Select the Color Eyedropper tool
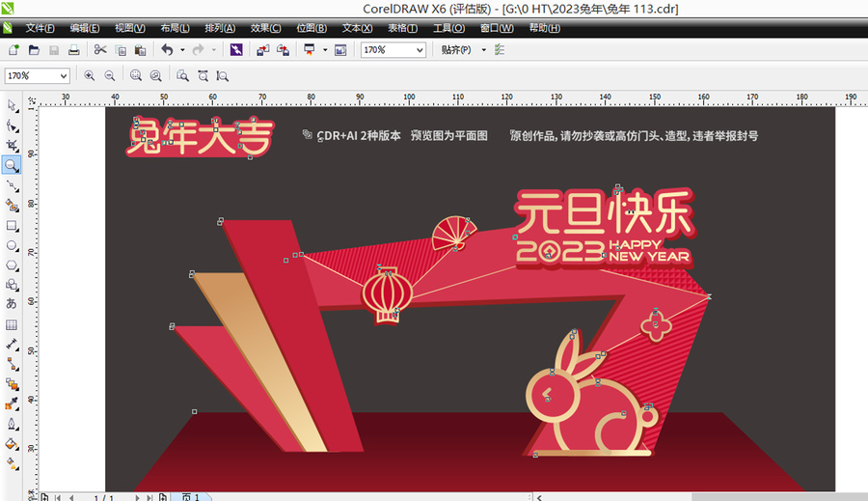868x501 pixels. [x=12, y=404]
